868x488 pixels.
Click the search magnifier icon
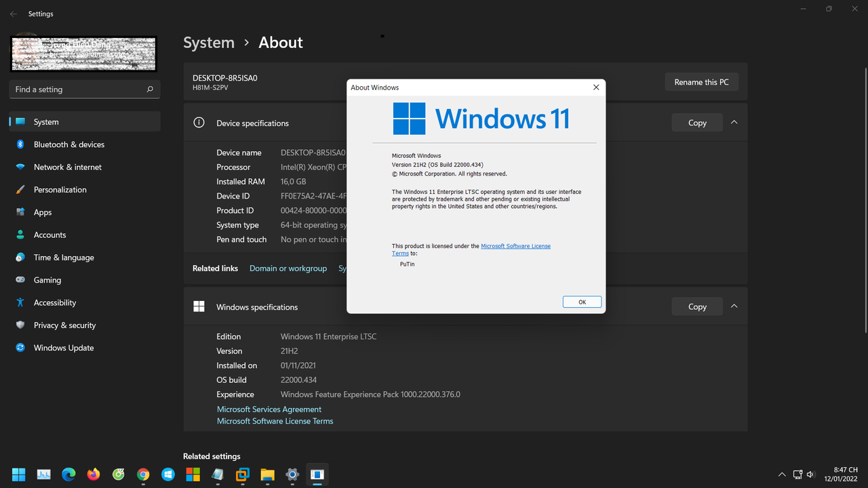pyautogui.click(x=150, y=89)
